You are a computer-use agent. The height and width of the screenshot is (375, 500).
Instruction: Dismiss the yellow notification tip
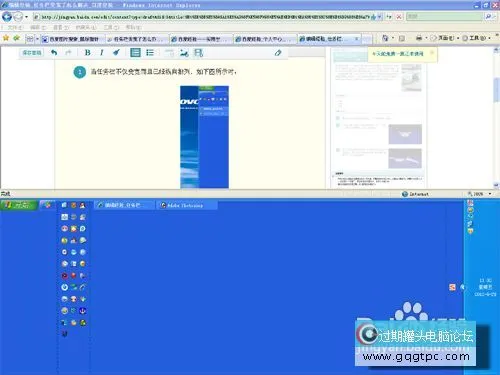click(432, 52)
